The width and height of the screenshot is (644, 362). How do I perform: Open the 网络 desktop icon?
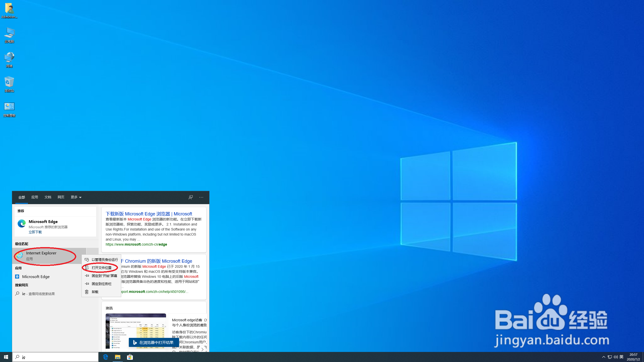[x=9, y=59]
